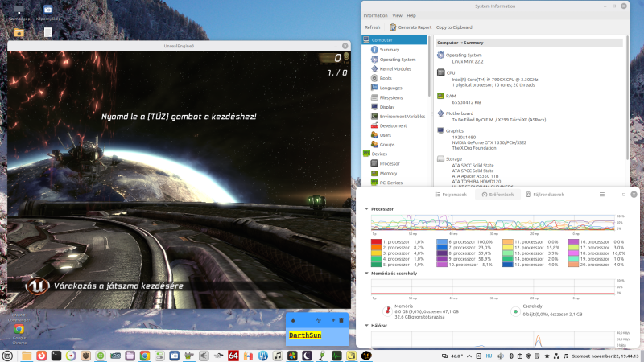
Task: Select Environment Variables in the sidebar
Action: click(x=402, y=117)
